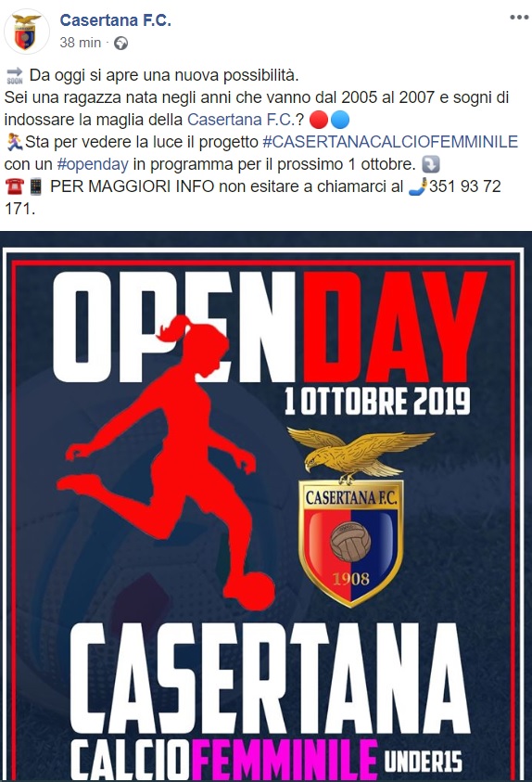
Task: Click the running woman emoji
Action: point(15,142)
